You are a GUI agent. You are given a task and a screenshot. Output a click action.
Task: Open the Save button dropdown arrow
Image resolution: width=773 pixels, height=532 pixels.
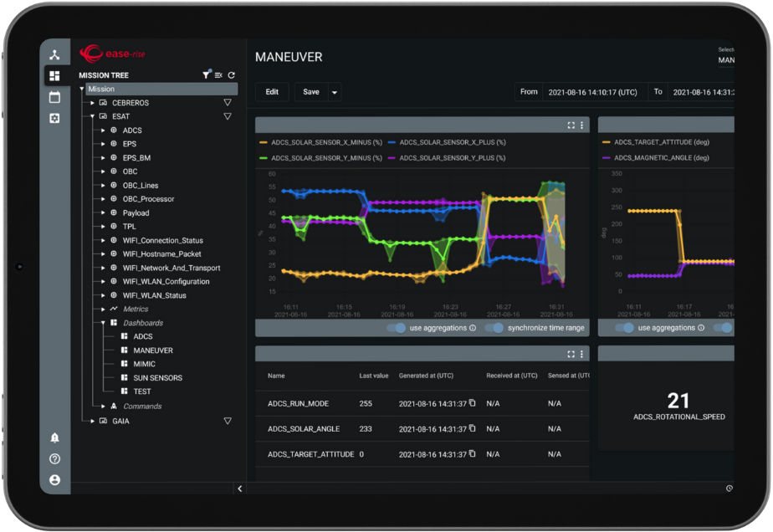click(335, 92)
